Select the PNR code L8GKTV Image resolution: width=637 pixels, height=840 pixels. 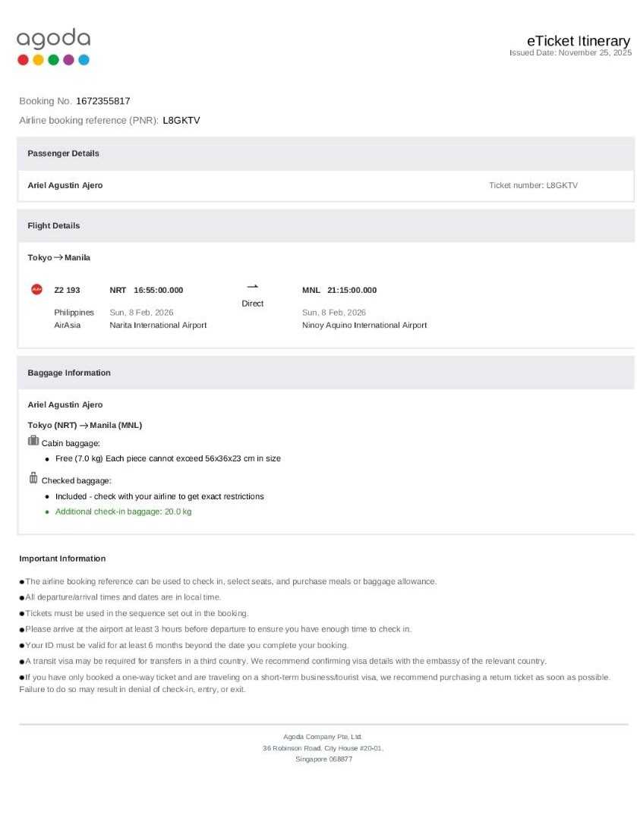pyautogui.click(x=181, y=120)
